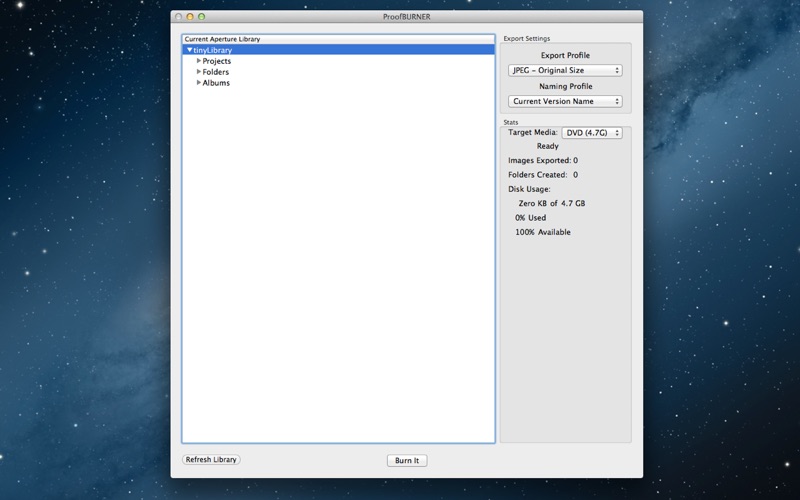
Task: Click the Naming Profile label
Action: tap(565, 86)
